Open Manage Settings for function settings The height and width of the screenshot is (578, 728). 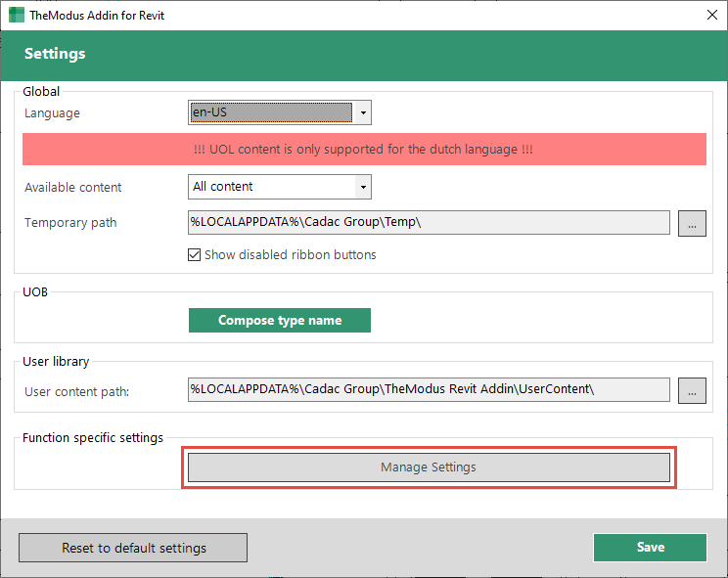tap(429, 467)
